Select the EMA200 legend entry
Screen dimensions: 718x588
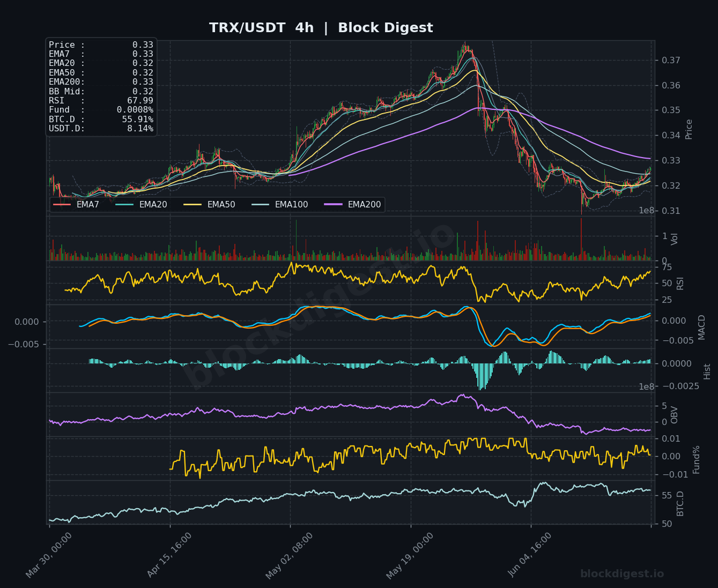(353, 204)
